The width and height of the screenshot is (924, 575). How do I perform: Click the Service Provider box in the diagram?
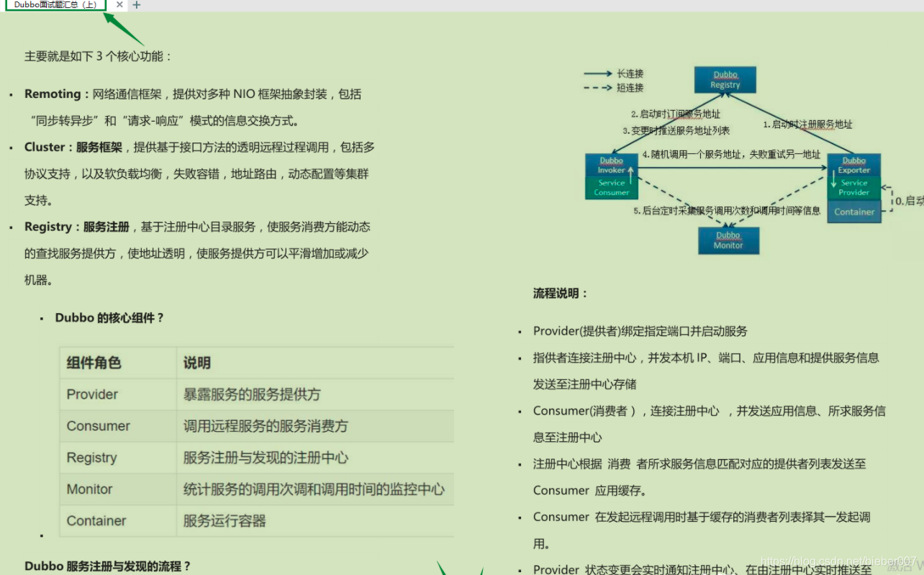[x=854, y=188]
